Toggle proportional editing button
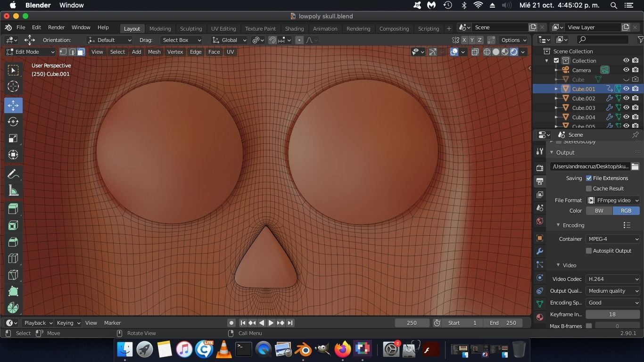Viewport: 644px width, 362px height. pyautogui.click(x=299, y=40)
